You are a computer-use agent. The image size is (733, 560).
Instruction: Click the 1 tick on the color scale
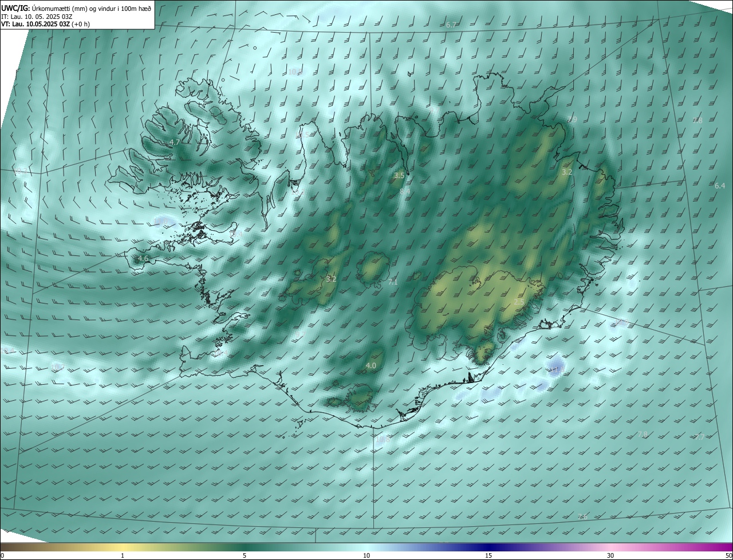(x=123, y=556)
